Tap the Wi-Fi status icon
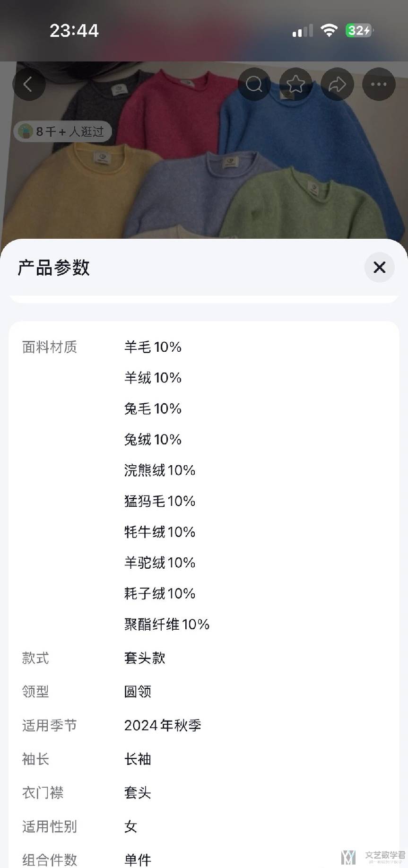This screenshot has height=868, width=408. pyautogui.click(x=329, y=31)
